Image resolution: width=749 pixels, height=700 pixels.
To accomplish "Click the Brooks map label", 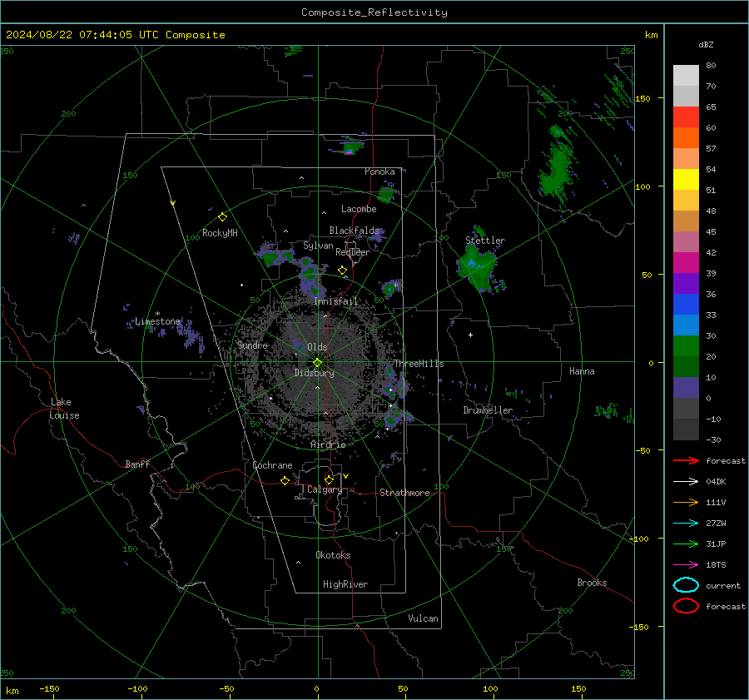I will [592, 582].
